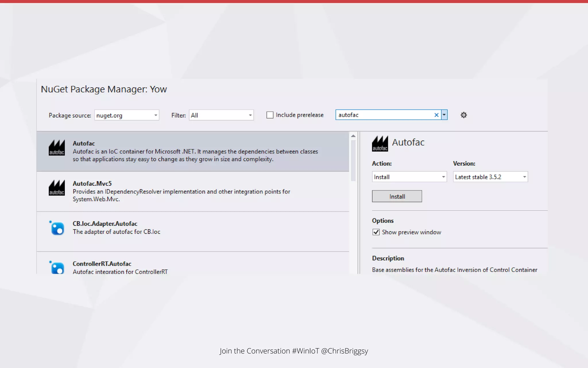Open the Filter dropdown set to All

221,115
